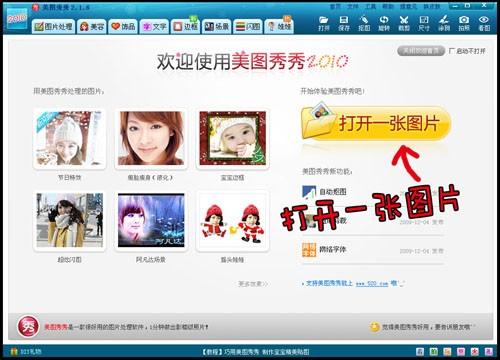This screenshot has width=500, height=360.
Task: Click the 看图 eye viewer icon
Action: click(484, 20)
